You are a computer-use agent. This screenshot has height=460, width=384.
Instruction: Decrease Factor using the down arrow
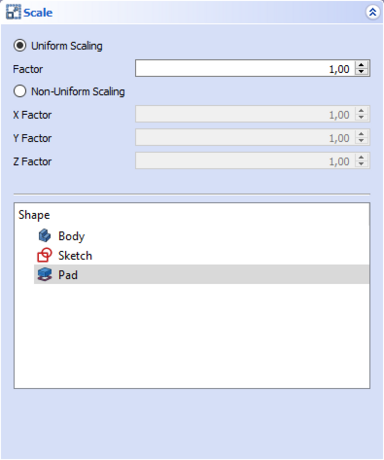tap(361, 72)
